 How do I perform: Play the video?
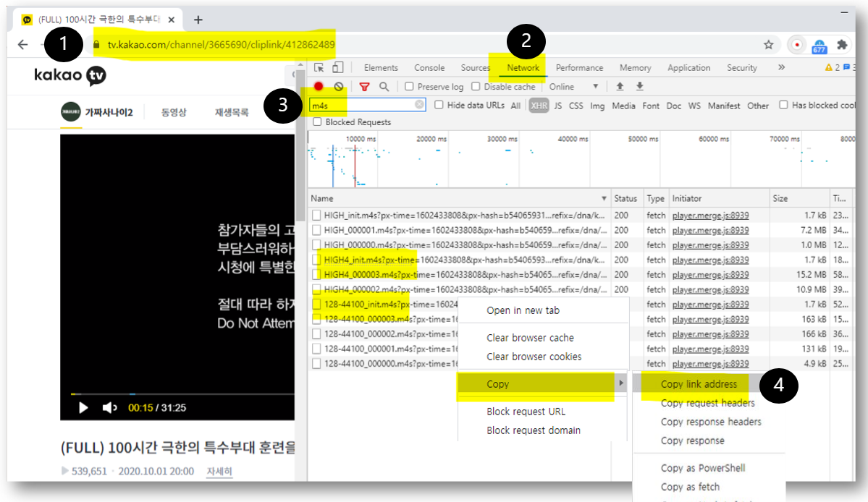pyautogui.click(x=83, y=407)
